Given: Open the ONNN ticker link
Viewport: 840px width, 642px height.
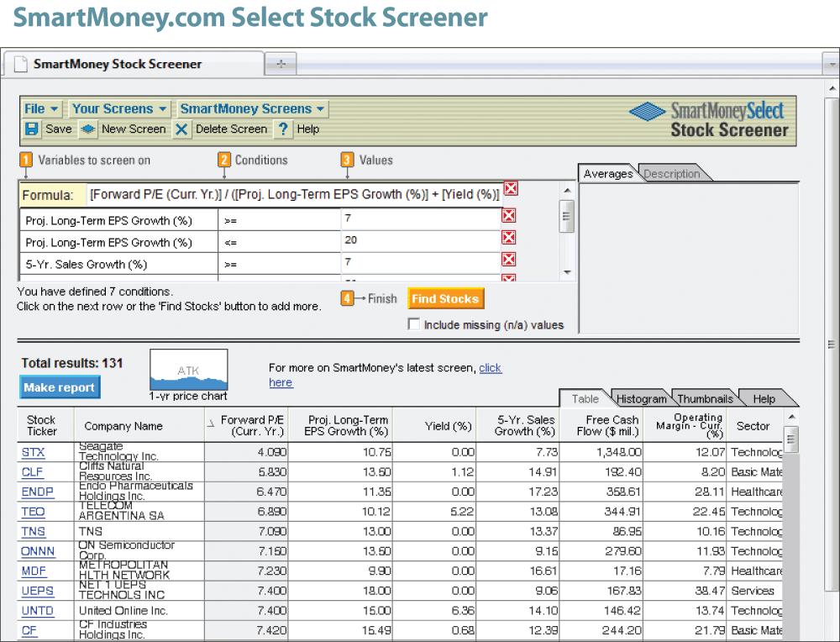Looking at the screenshot, I should (x=38, y=551).
